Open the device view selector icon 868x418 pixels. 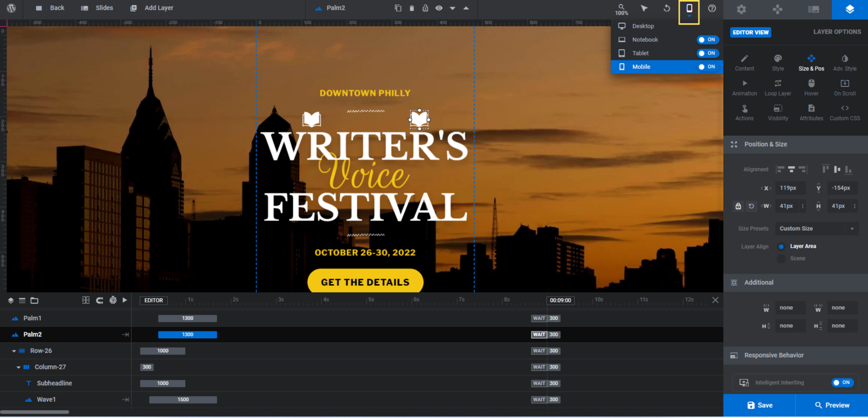689,10
